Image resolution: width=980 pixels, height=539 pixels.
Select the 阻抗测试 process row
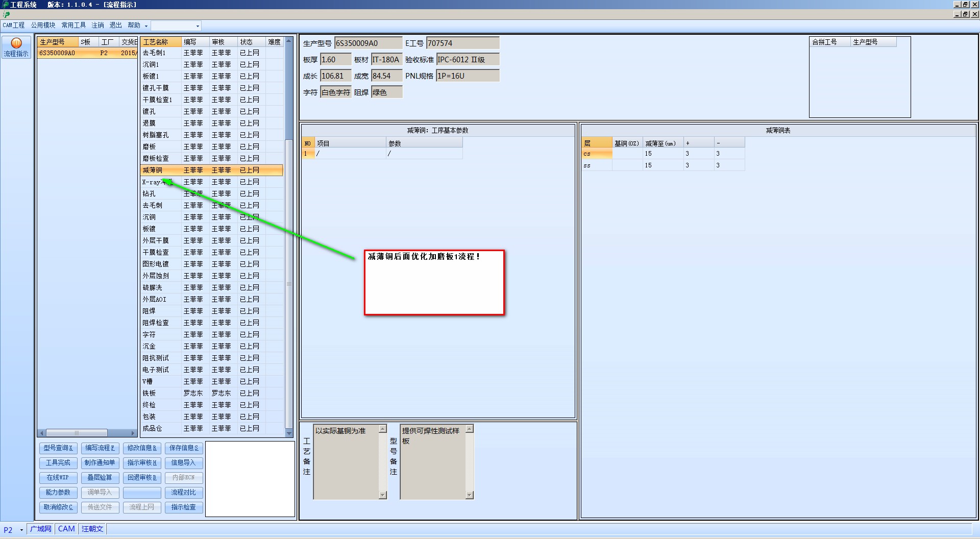click(212, 358)
